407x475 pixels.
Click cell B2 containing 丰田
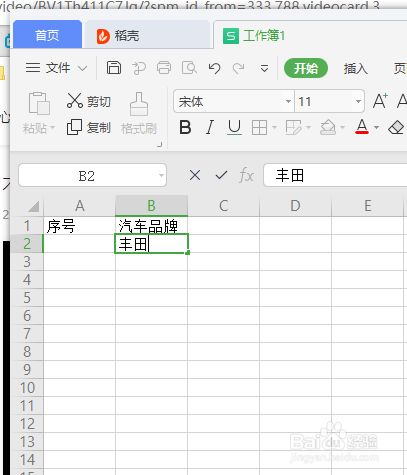point(151,244)
